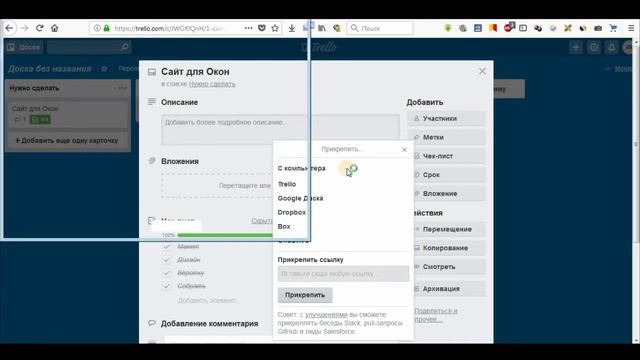Bookmark this page with the star icon
640x360 pixels.
[275, 28]
